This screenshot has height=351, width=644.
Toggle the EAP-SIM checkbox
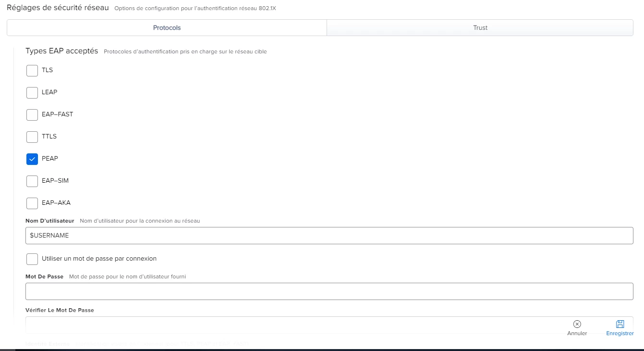[x=32, y=181]
